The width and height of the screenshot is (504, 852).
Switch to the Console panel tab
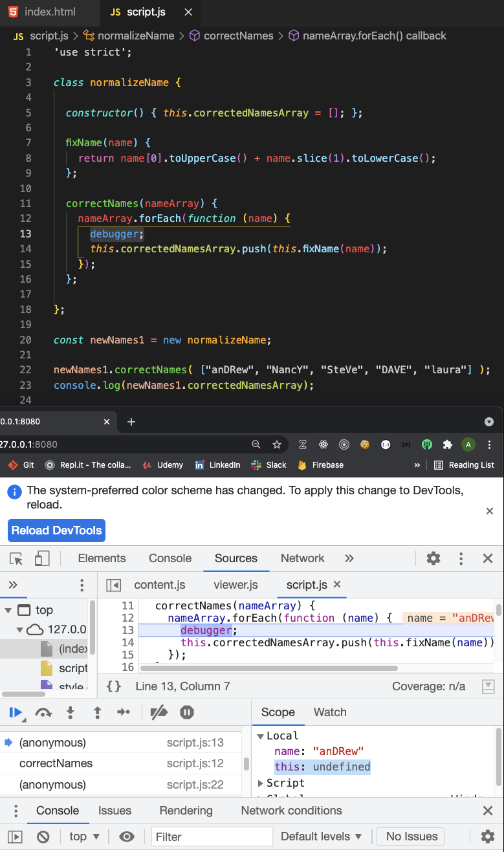click(170, 558)
